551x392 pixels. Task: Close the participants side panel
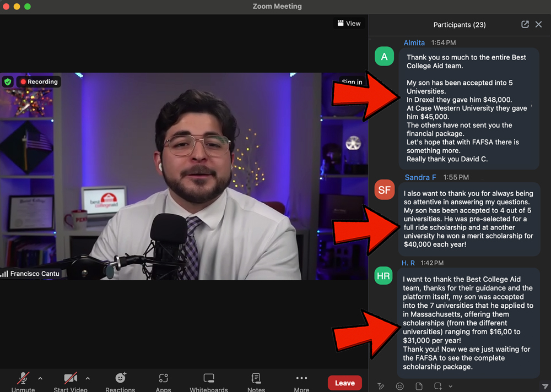539,24
